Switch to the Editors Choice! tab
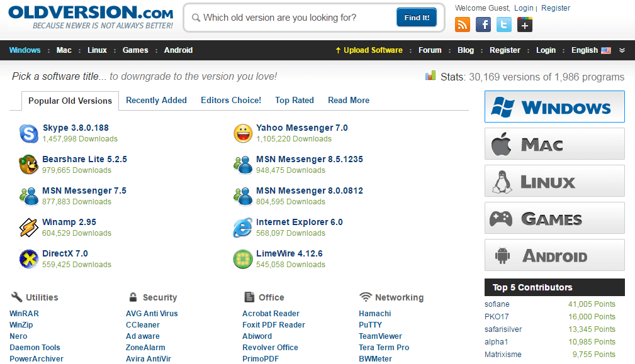The image size is (635, 364). click(x=231, y=101)
